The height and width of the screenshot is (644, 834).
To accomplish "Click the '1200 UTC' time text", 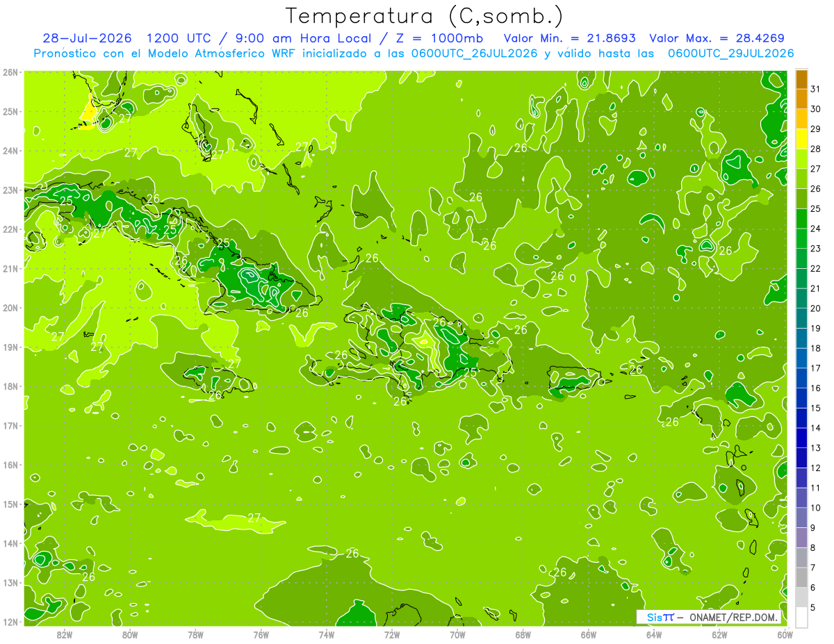I will click(x=178, y=38).
